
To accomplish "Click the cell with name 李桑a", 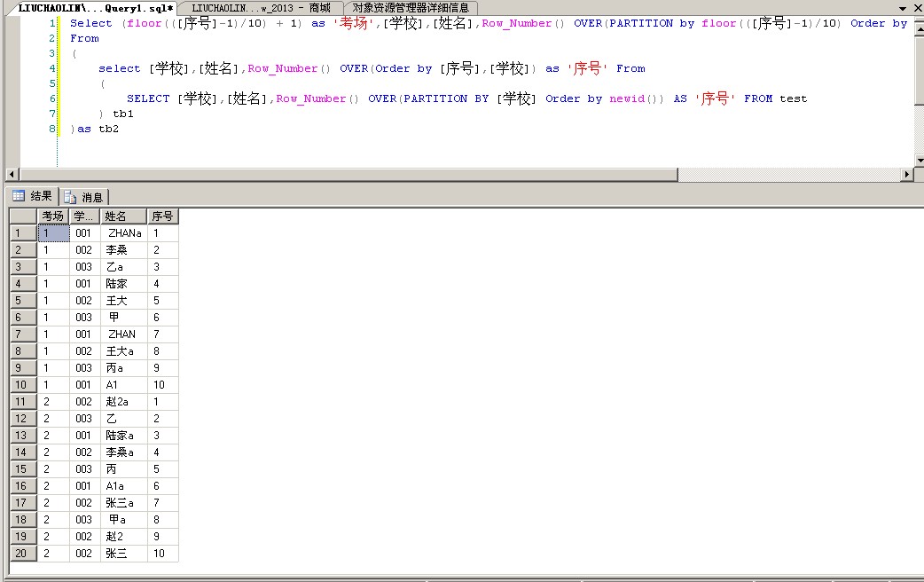I will point(124,452).
